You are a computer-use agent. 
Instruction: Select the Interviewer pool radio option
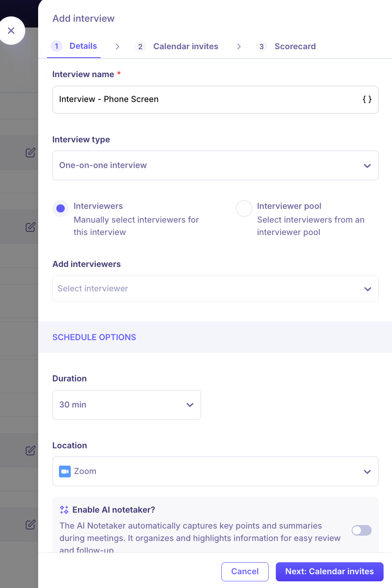click(x=244, y=208)
